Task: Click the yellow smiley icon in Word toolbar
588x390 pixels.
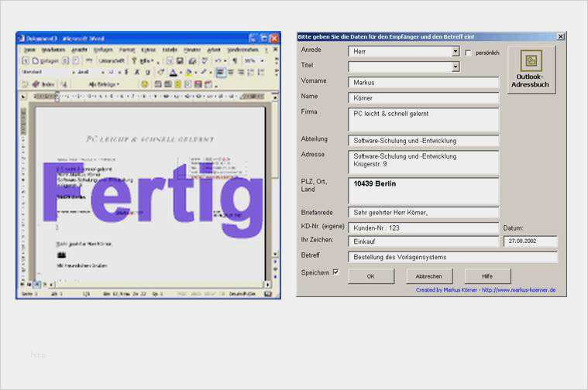Action: pyautogui.click(x=144, y=84)
